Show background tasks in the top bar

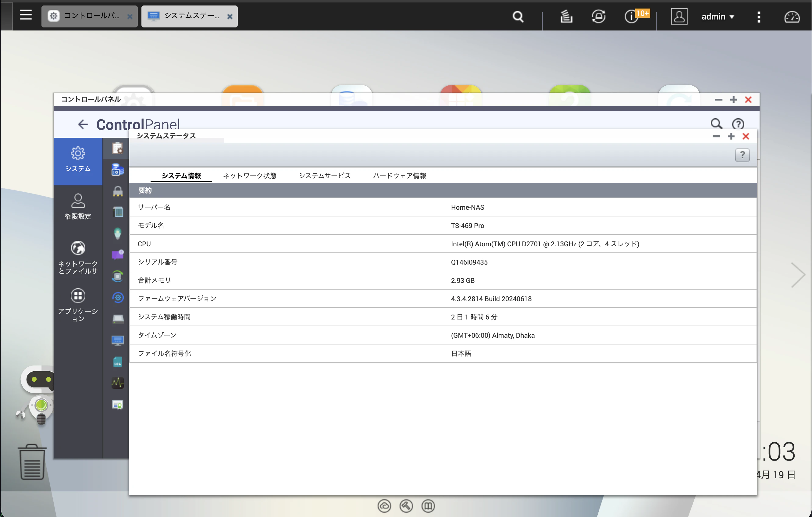click(x=566, y=16)
